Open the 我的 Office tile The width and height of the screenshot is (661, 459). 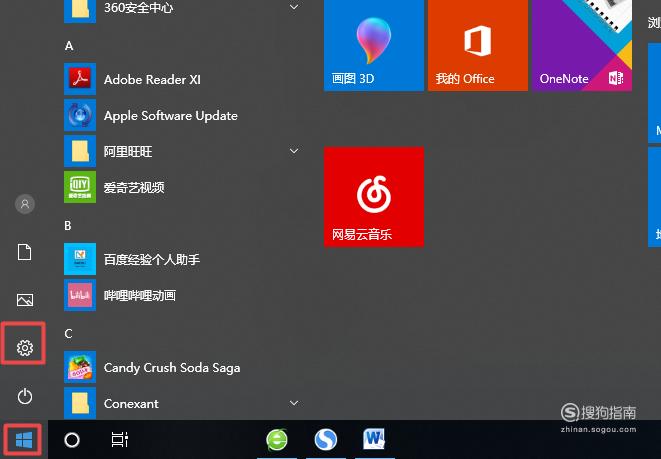478,45
